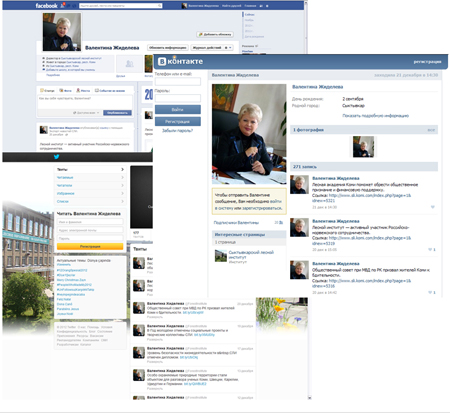Expand the gear dropdown next to Журнал действий
This screenshot has height=413, width=450.
click(x=228, y=48)
